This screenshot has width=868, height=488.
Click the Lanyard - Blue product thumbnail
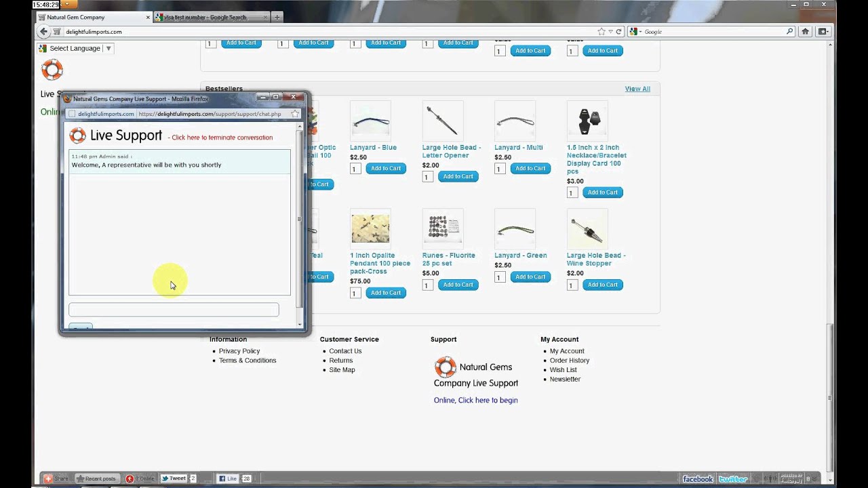370,121
